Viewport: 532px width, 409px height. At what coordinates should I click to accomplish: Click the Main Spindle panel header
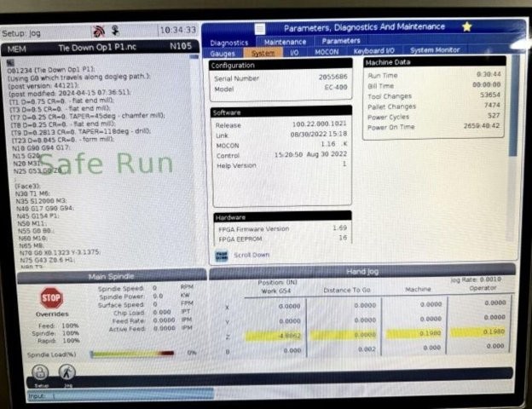(x=112, y=276)
